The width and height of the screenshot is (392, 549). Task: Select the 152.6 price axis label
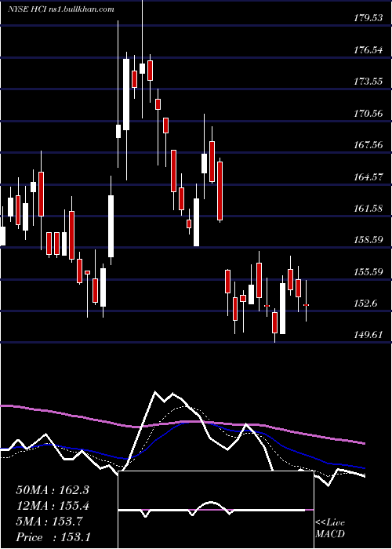click(x=365, y=304)
